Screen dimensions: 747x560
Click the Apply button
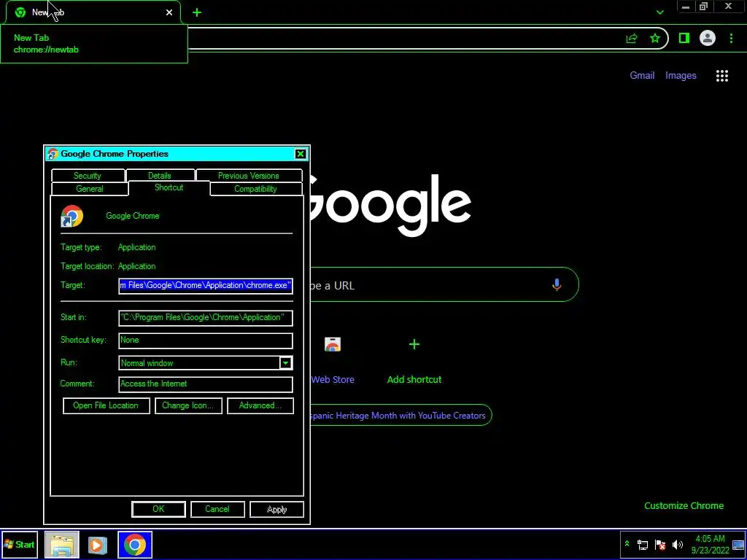tap(276, 509)
